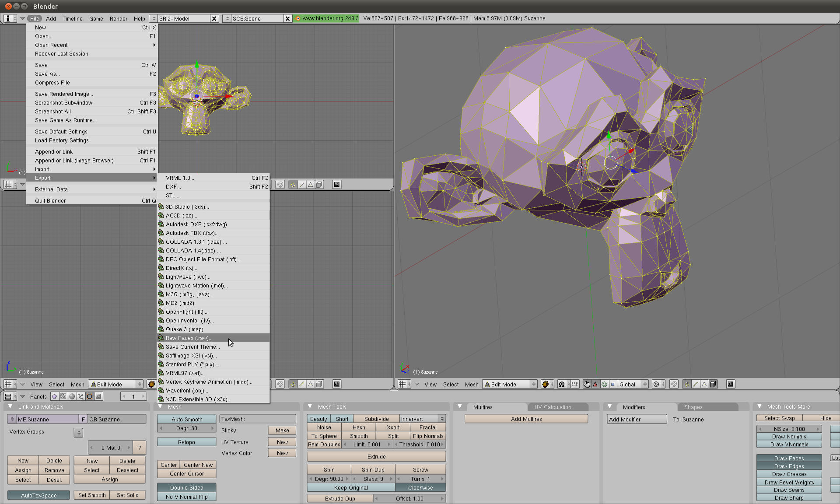Viewport: 840px width, 504px height.
Task: Collapse Mesh Tools panel triangle
Action: [x=310, y=406]
